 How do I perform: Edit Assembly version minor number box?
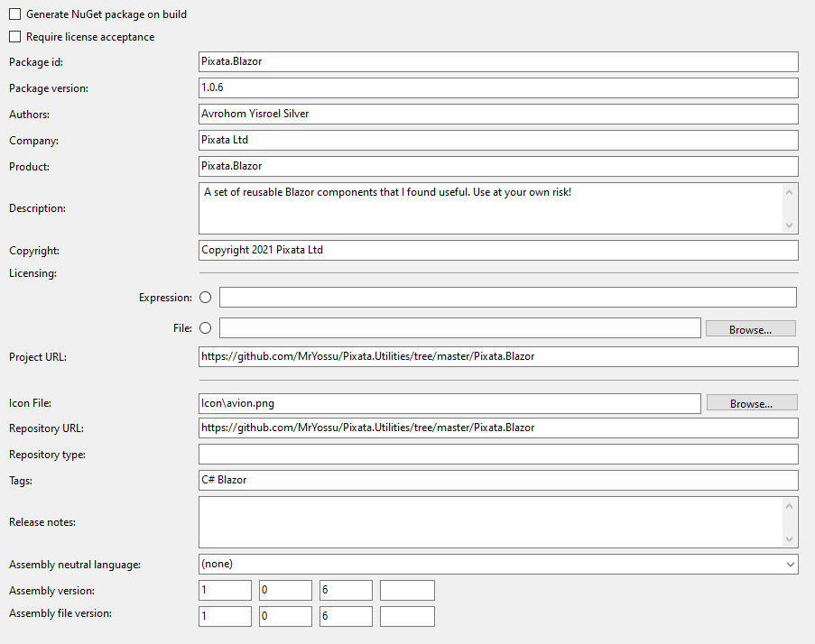(x=285, y=590)
